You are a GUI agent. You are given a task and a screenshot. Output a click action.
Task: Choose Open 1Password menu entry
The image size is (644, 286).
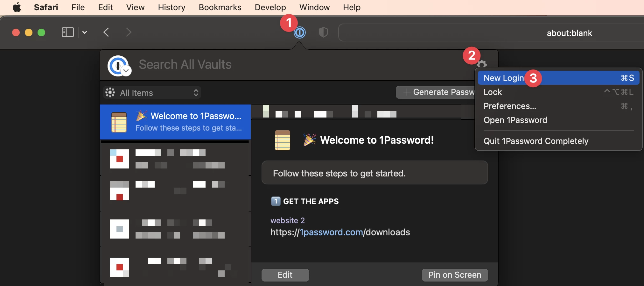click(x=558, y=120)
